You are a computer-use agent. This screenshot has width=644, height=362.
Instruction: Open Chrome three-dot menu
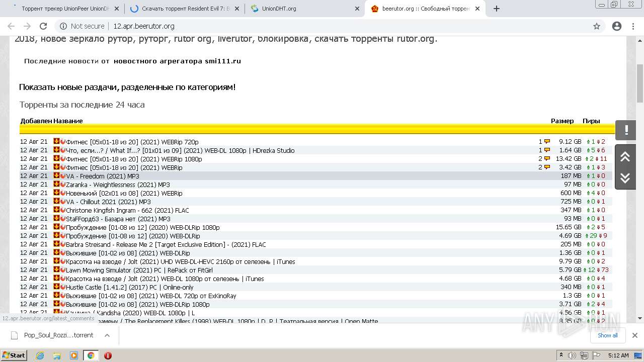tap(633, 26)
